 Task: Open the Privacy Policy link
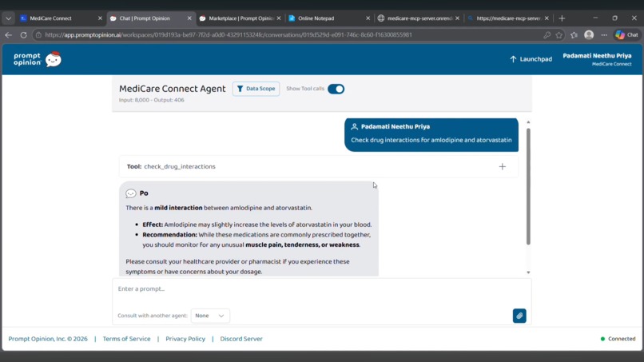[185, 339]
